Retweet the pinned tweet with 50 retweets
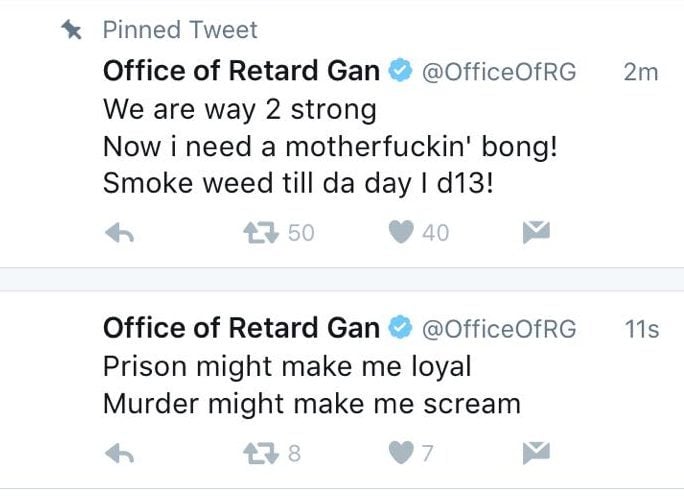This screenshot has width=684, height=502. (261, 232)
